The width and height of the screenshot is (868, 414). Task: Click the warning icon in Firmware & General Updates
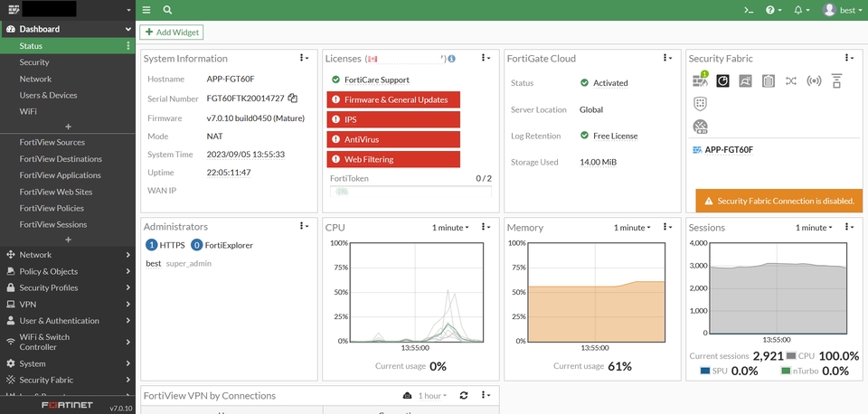[x=335, y=99]
